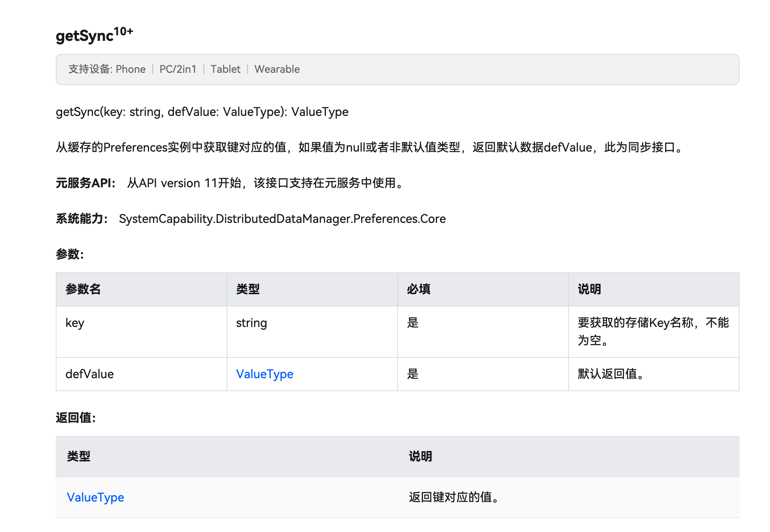Click the defValue parameter name cell

pyautogui.click(x=90, y=374)
